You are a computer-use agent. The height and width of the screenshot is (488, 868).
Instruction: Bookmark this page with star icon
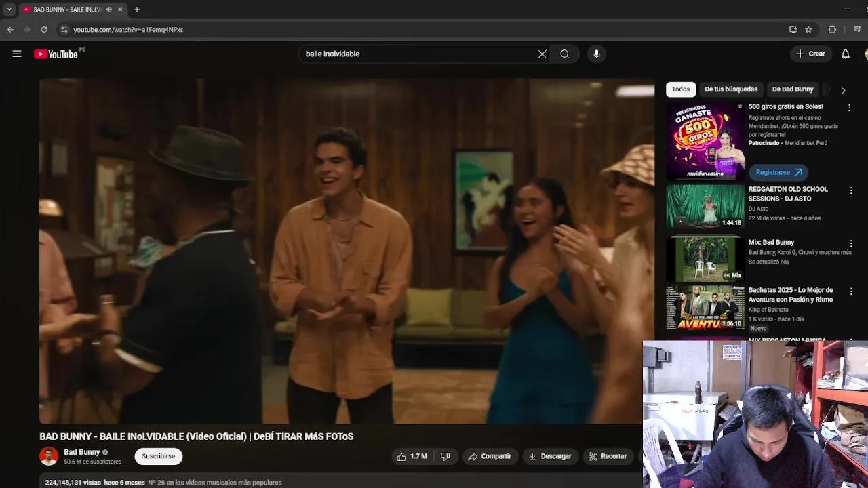[x=808, y=30]
